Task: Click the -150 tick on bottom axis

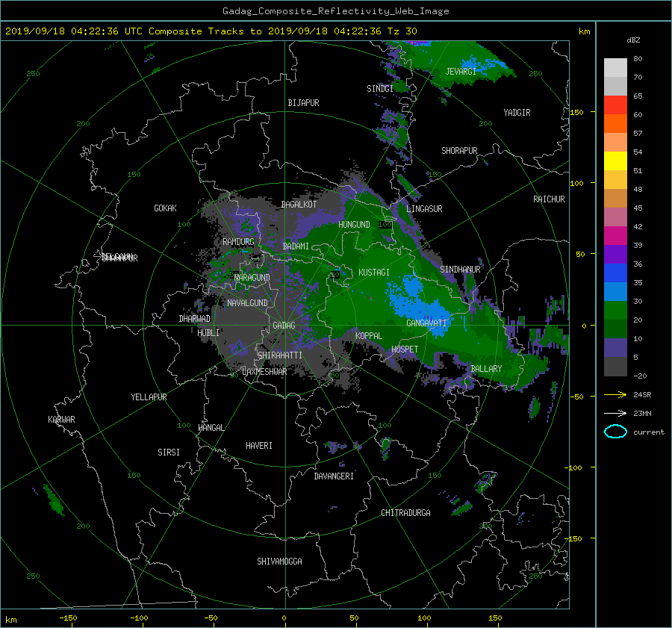Action: point(68,618)
